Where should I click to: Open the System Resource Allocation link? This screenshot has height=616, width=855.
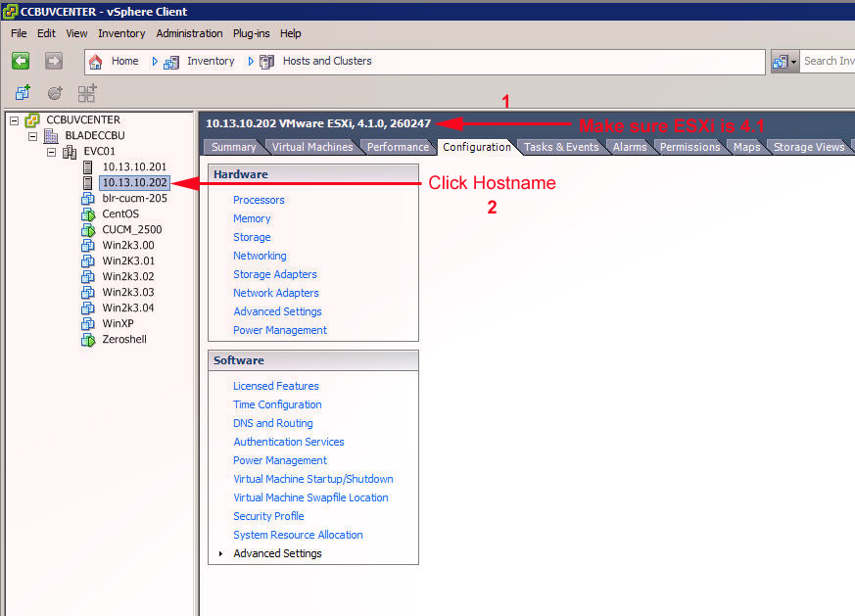pos(298,535)
